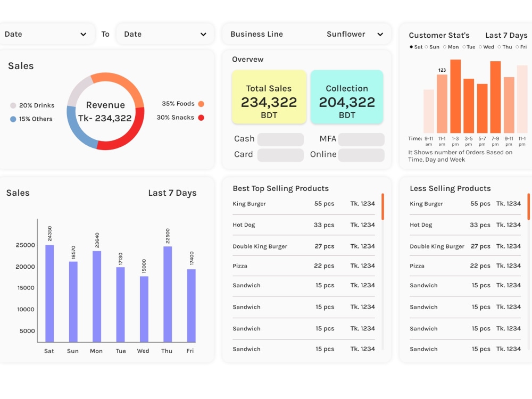Click the 9-11 pm customer stats bar
532x399 pixels.
coord(509,105)
